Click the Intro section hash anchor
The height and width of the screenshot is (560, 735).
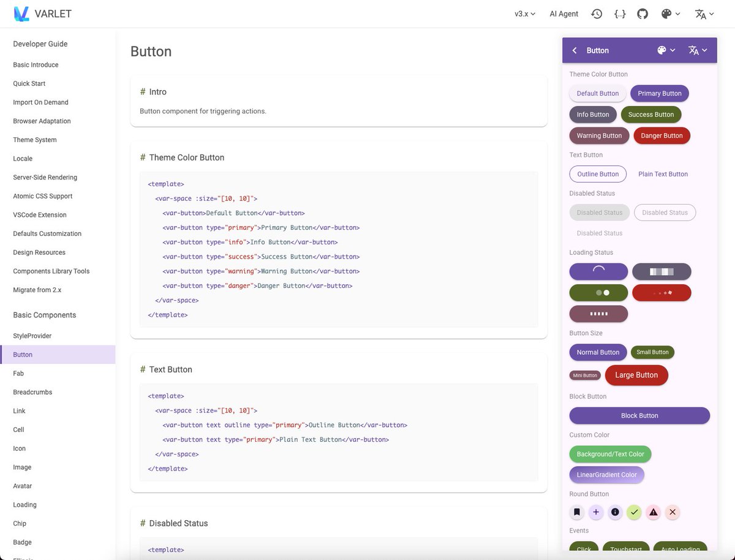click(143, 92)
